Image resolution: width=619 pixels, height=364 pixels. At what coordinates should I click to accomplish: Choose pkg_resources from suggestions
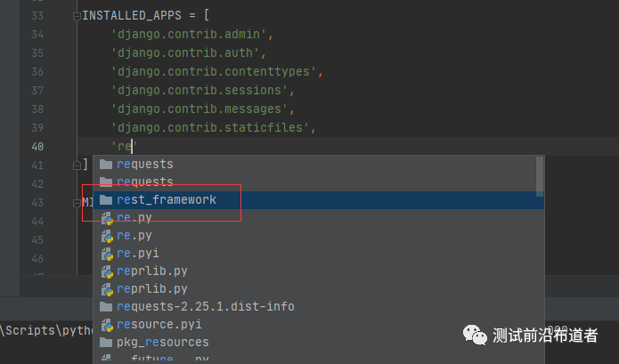162,342
